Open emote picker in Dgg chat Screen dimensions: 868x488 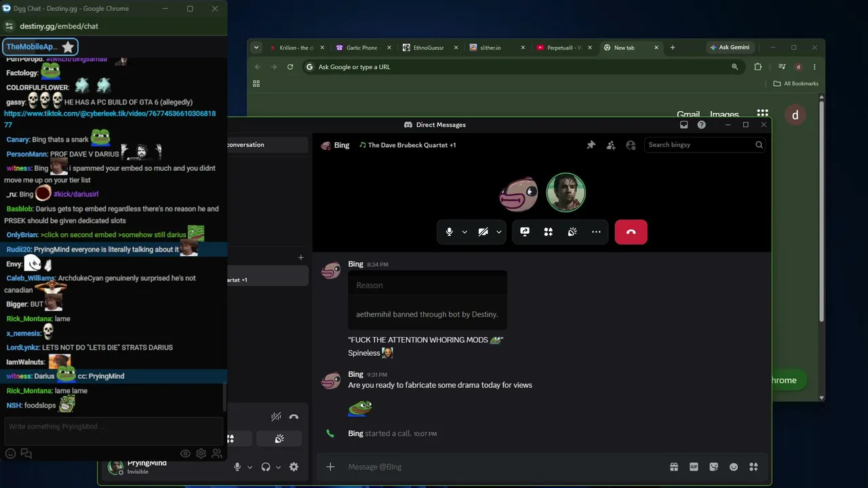(x=10, y=453)
